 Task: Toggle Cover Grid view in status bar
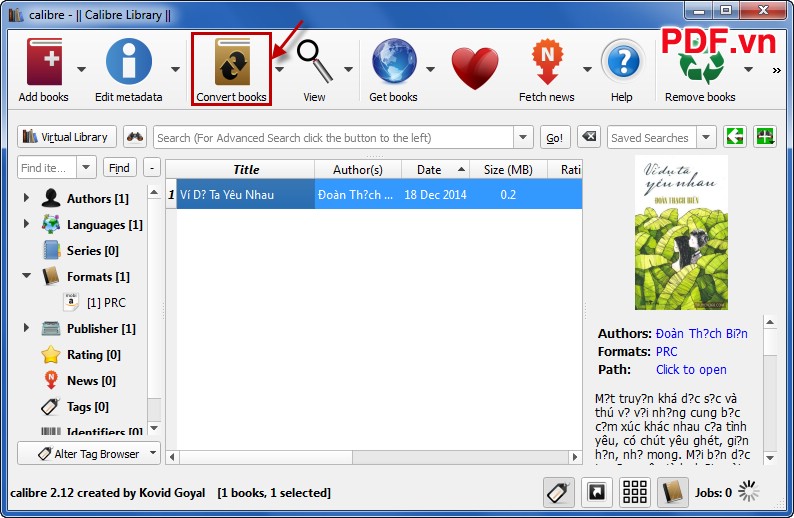[634, 492]
